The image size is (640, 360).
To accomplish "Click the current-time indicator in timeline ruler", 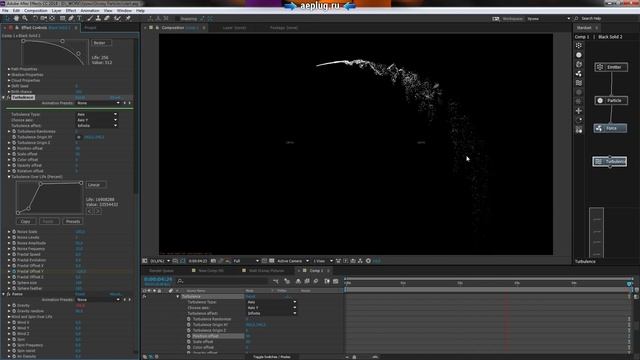I will (x=629, y=283).
